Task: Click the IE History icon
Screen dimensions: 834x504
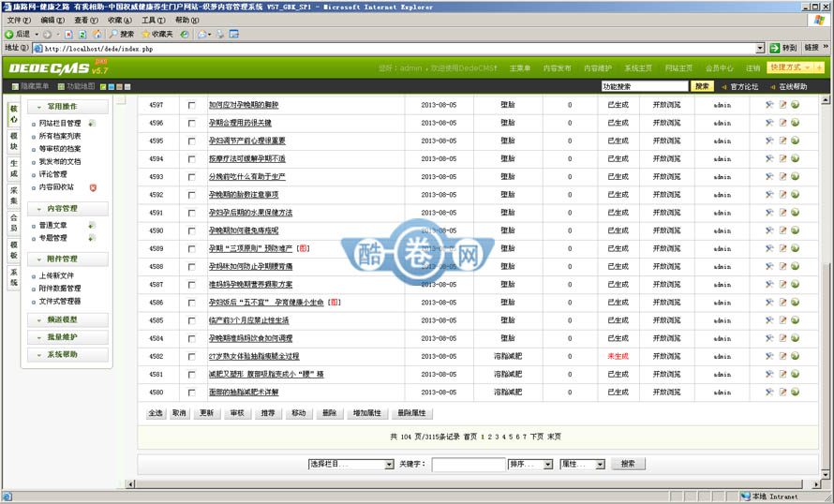Action: [184, 34]
